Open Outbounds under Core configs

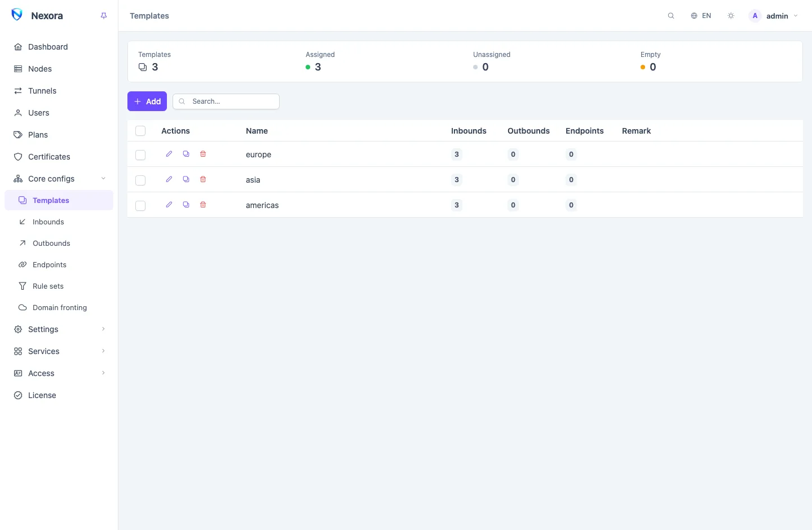point(59,243)
